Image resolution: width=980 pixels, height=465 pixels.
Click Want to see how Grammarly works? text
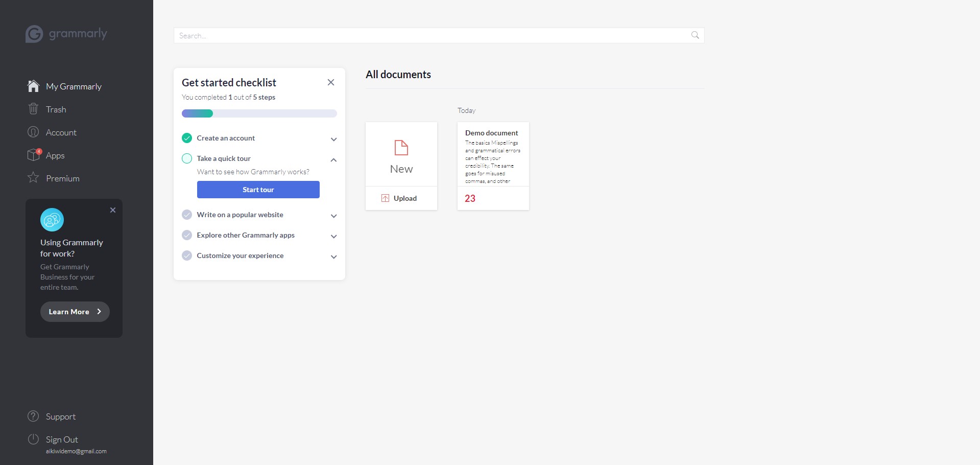[253, 172]
